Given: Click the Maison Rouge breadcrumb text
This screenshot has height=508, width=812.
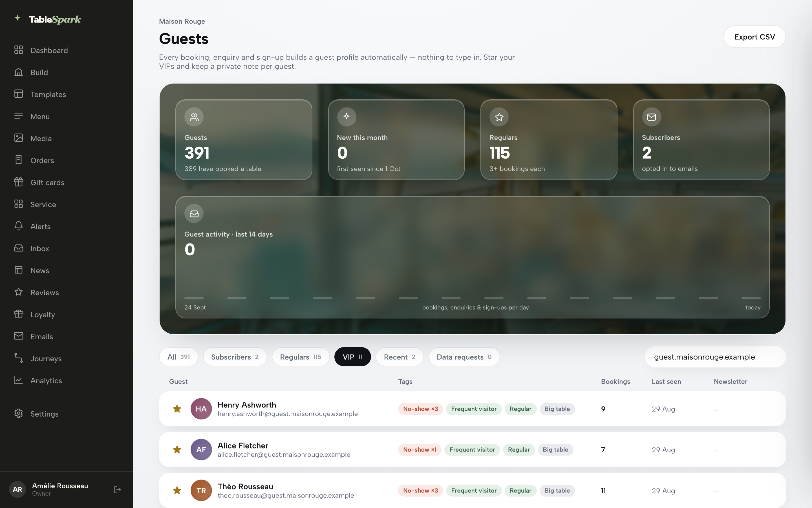Looking at the screenshot, I should 182,21.
